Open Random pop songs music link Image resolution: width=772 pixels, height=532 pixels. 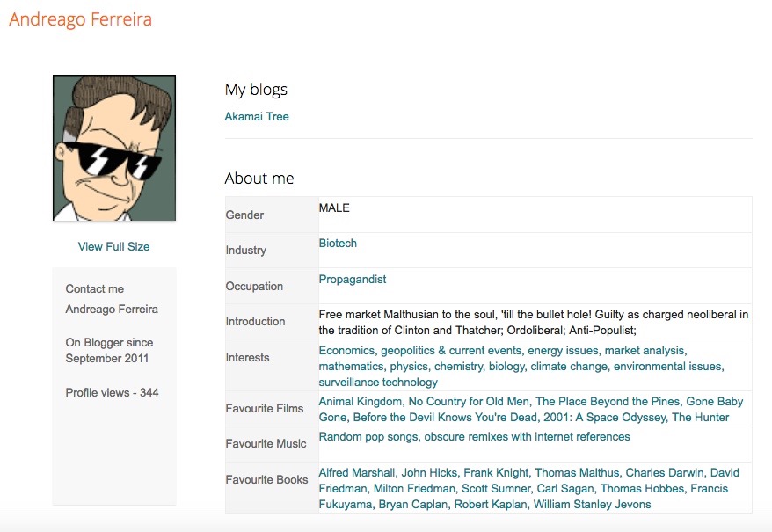tap(368, 437)
